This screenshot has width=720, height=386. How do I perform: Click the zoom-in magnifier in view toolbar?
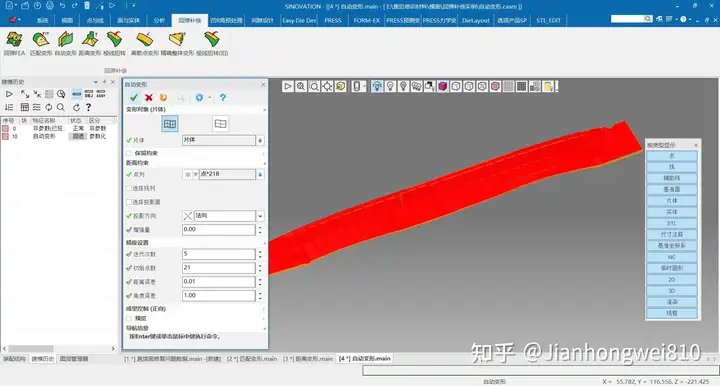[301, 86]
